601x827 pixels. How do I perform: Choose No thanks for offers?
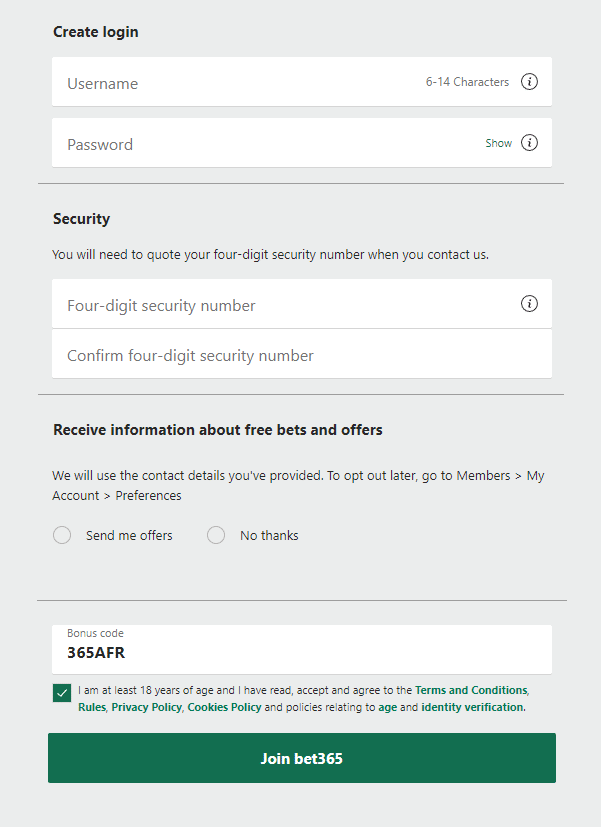click(x=216, y=535)
